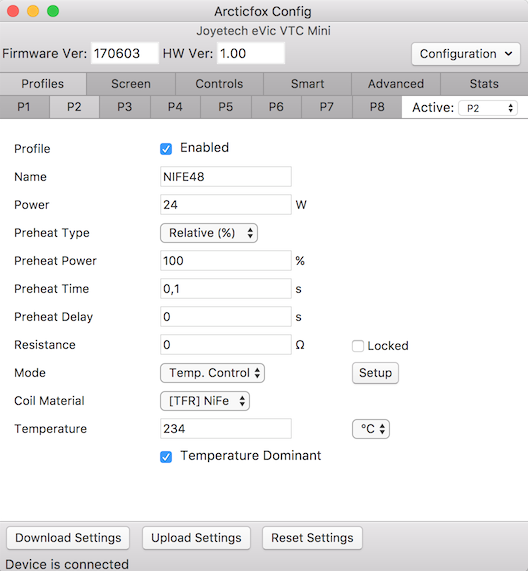Image resolution: width=528 pixels, height=571 pixels.
Task: Click the Preheat Time input field
Action: tap(226, 289)
